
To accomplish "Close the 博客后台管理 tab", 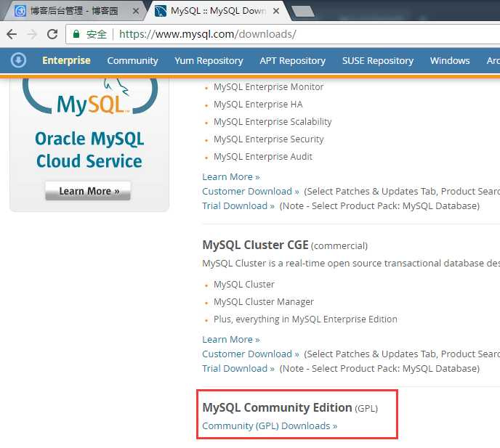I will point(136,11).
